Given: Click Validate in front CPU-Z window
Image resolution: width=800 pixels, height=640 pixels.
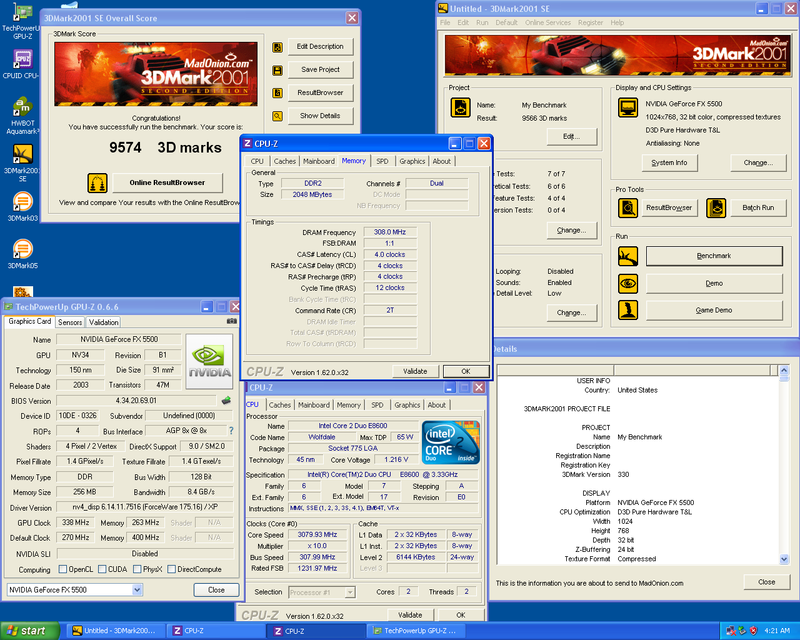Looking at the screenshot, I should point(415,372).
